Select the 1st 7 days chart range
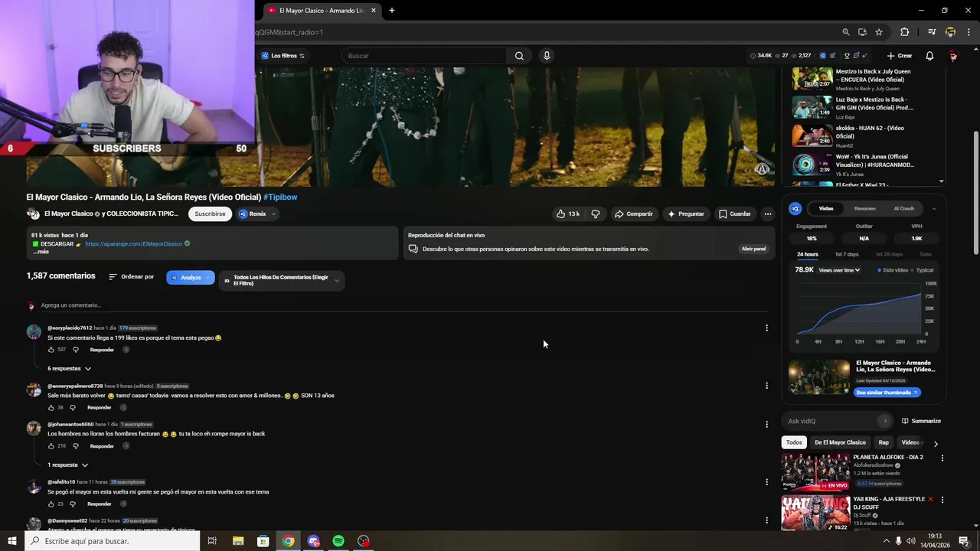The image size is (980, 551). (846, 254)
